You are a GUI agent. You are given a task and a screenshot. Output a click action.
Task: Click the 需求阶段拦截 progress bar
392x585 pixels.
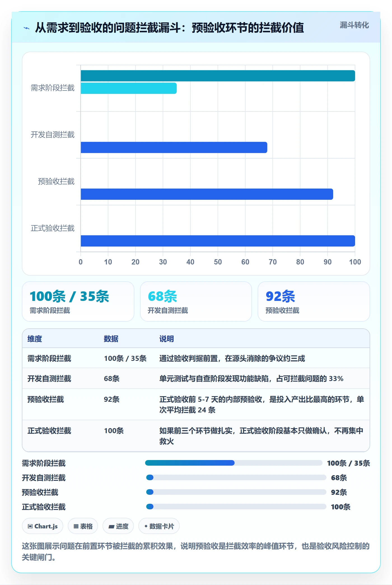(x=234, y=463)
